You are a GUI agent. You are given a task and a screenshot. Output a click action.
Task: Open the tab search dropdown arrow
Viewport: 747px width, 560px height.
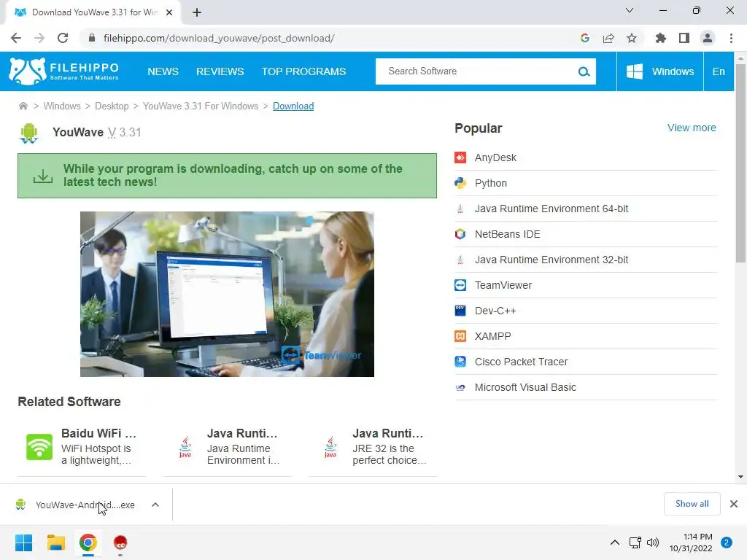630,10
